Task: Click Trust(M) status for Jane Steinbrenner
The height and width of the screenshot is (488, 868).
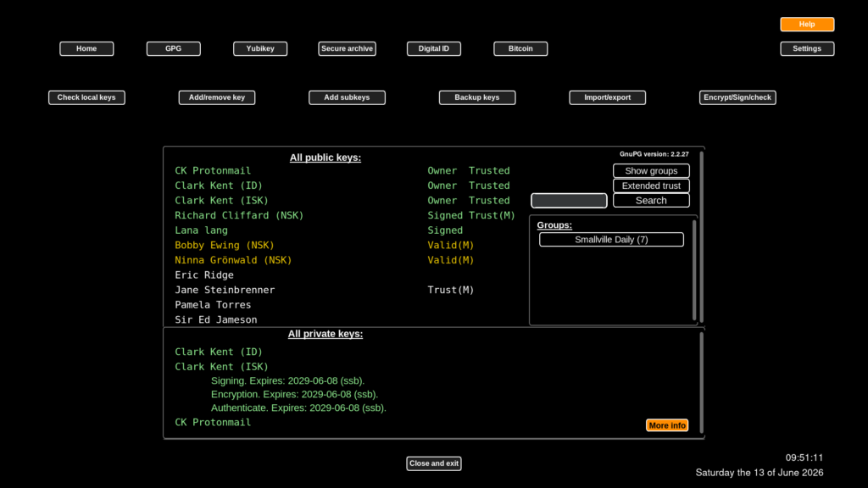Action: [451, 290]
